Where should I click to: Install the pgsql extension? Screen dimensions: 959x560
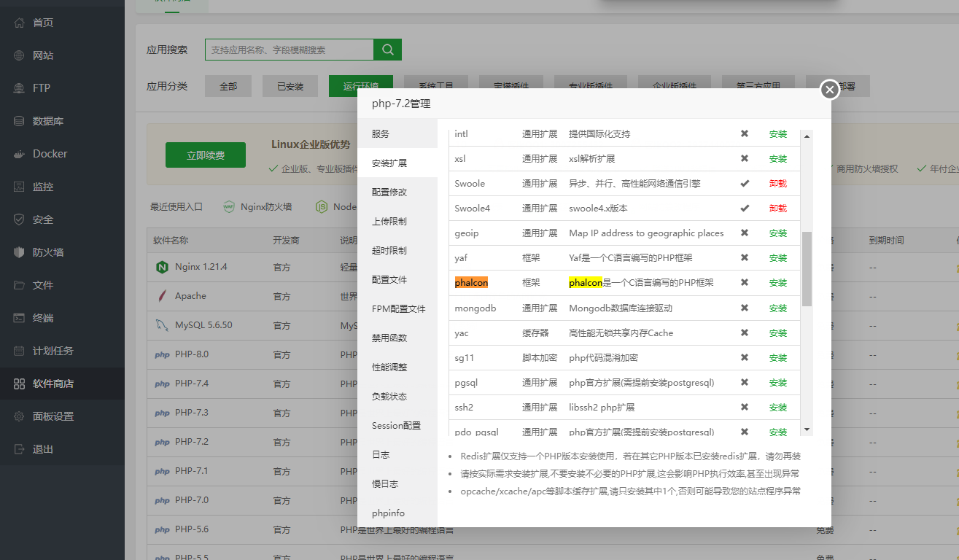pos(778,383)
